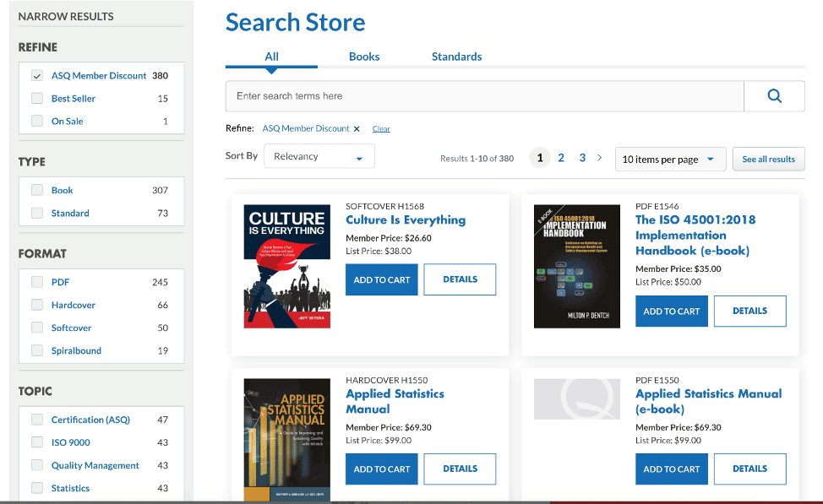Open Culture Is Everything book cover
This screenshot has height=504, width=823.
click(x=287, y=267)
